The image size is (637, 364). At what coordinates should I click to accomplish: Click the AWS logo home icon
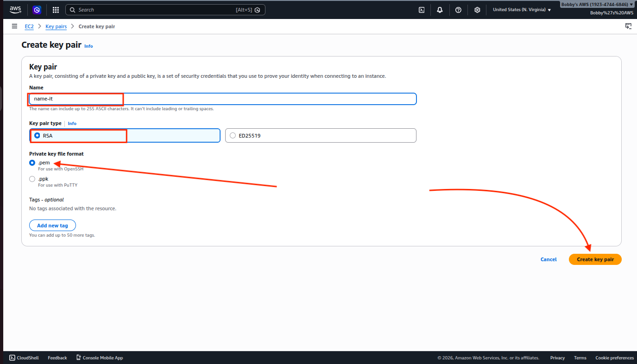(x=15, y=9)
